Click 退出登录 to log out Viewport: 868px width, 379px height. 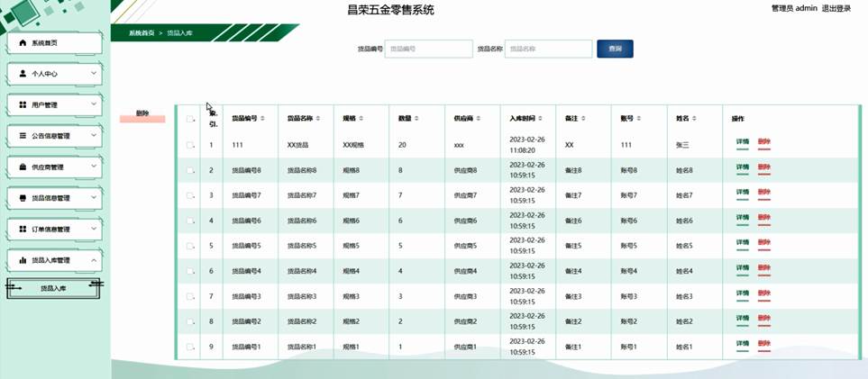[x=836, y=9]
